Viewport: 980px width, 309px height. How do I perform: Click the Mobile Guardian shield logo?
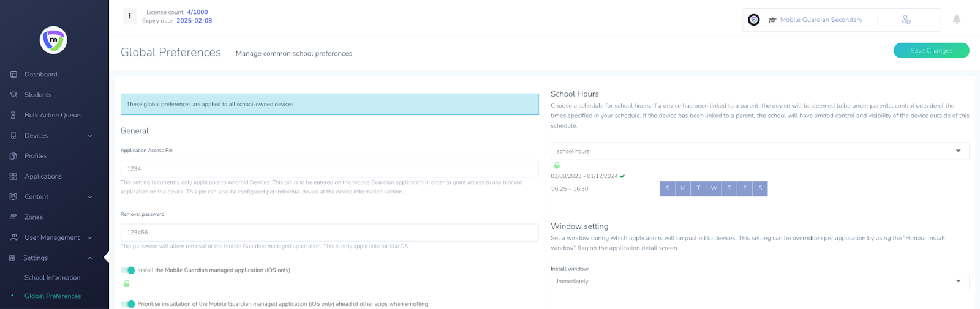click(x=53, y=40)
